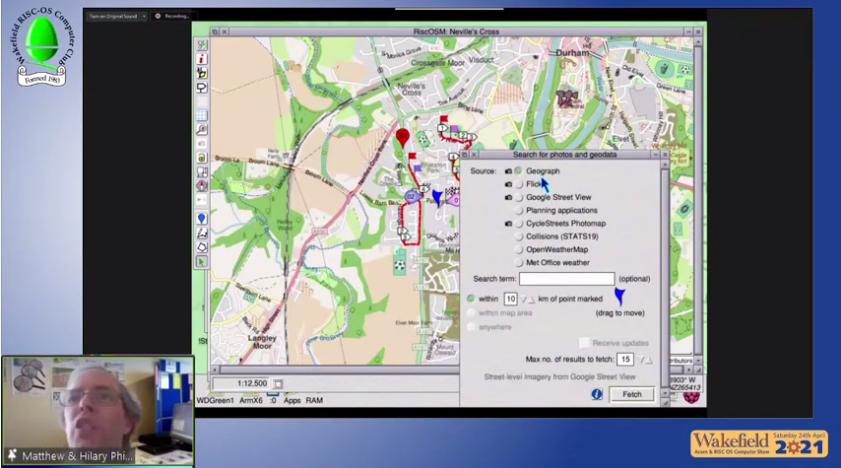Click the 1:12,500 scale field
This screenshot has width=841, height=468.
tap(242, 384)
